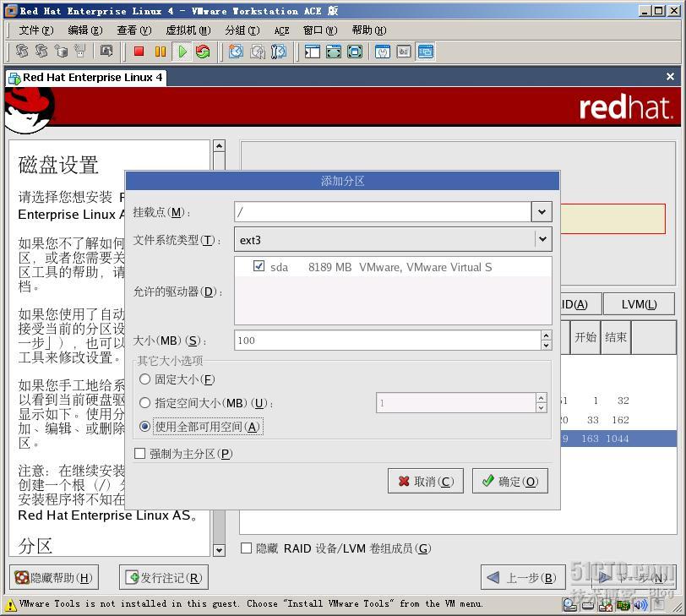Open the 查看(V) menu

click(x=133, y=30)
